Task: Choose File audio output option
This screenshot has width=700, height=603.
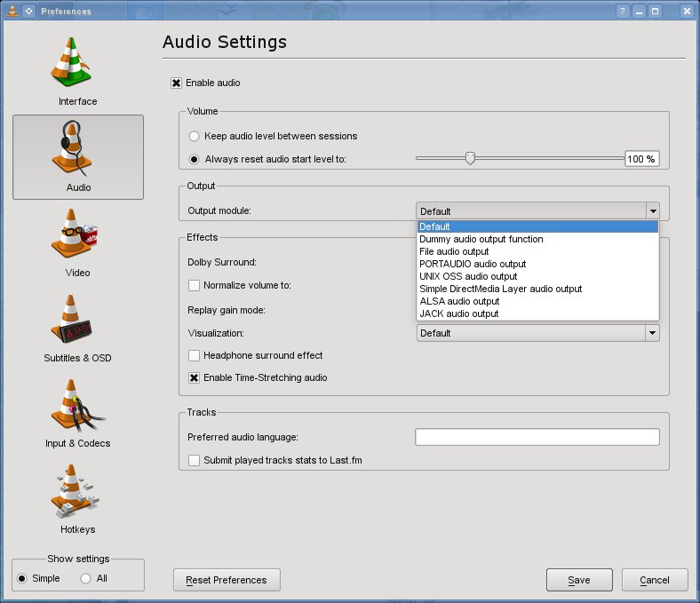Action: (537, 251)
